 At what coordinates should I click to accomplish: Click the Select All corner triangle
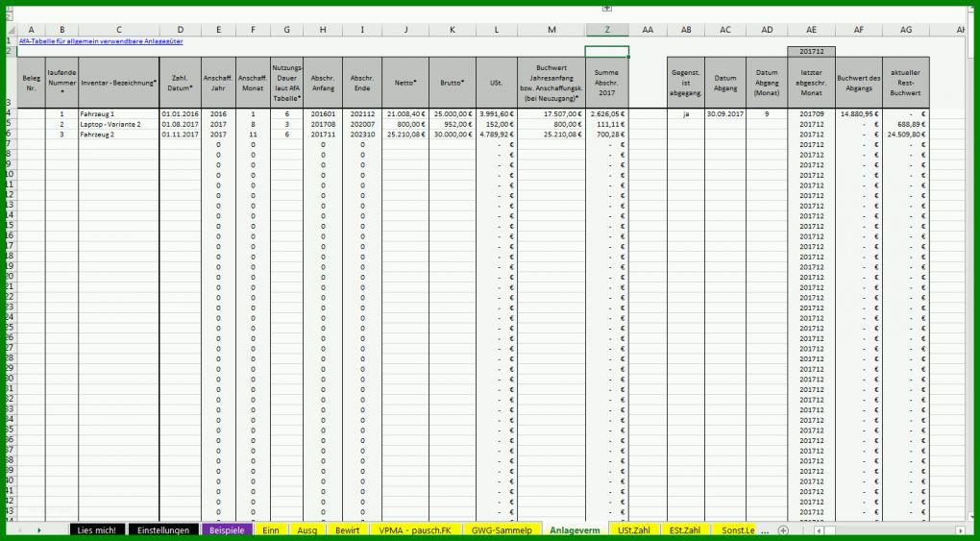10,30
